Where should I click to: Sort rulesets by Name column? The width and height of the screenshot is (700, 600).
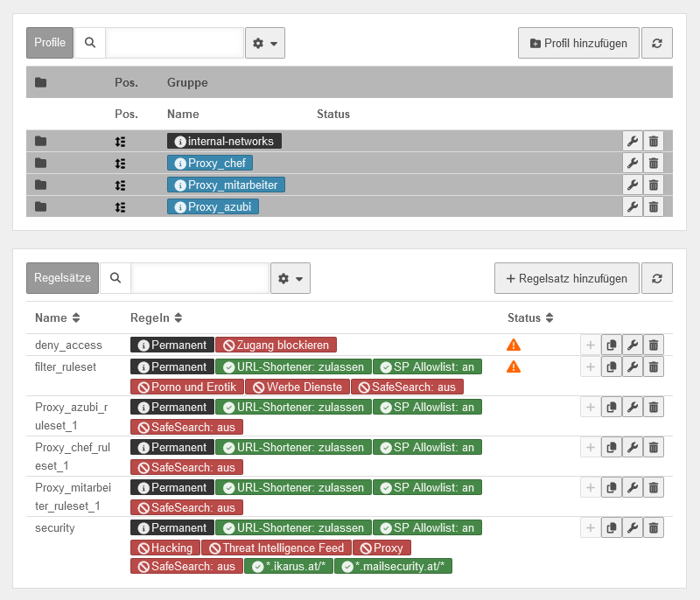coord(58,317)
